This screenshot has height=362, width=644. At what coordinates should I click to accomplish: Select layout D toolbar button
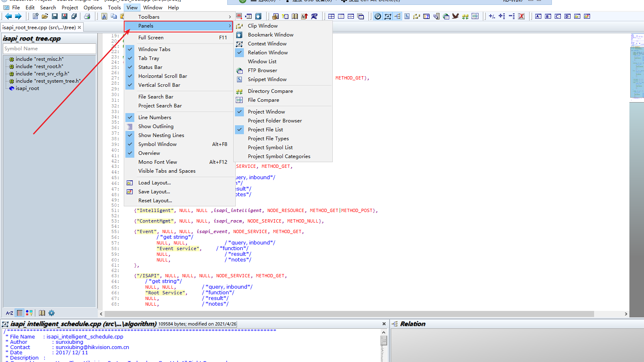click(567, 16)
